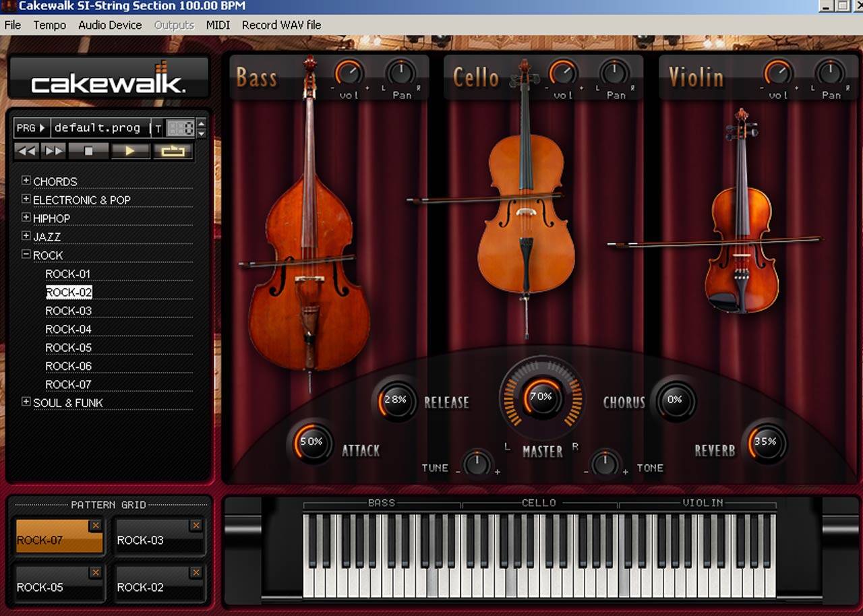Click the Cakewalk logo
The image size is (863, 616).
click(109, 78)
